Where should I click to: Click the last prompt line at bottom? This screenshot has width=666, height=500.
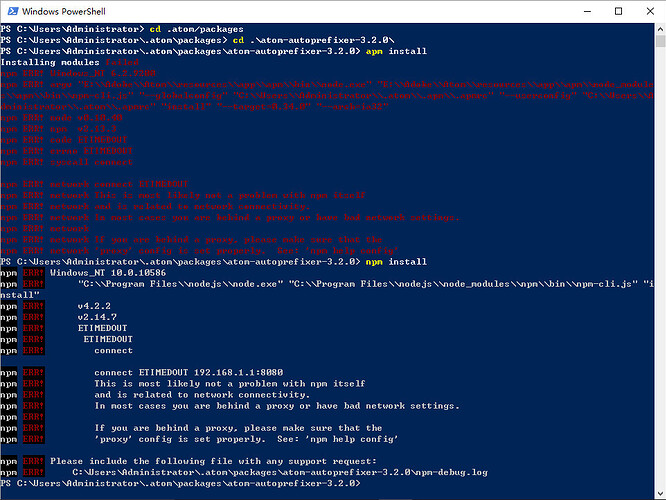click(180, 482)
